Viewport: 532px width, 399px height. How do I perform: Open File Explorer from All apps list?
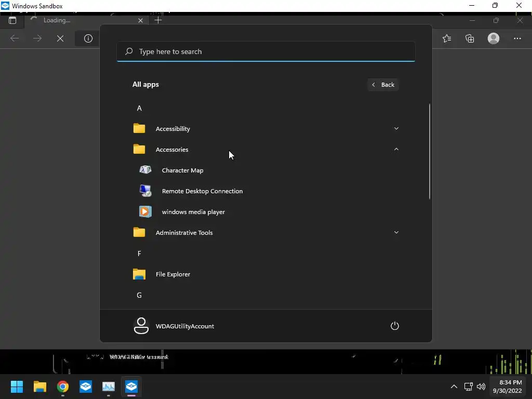(x=172, y=274)
